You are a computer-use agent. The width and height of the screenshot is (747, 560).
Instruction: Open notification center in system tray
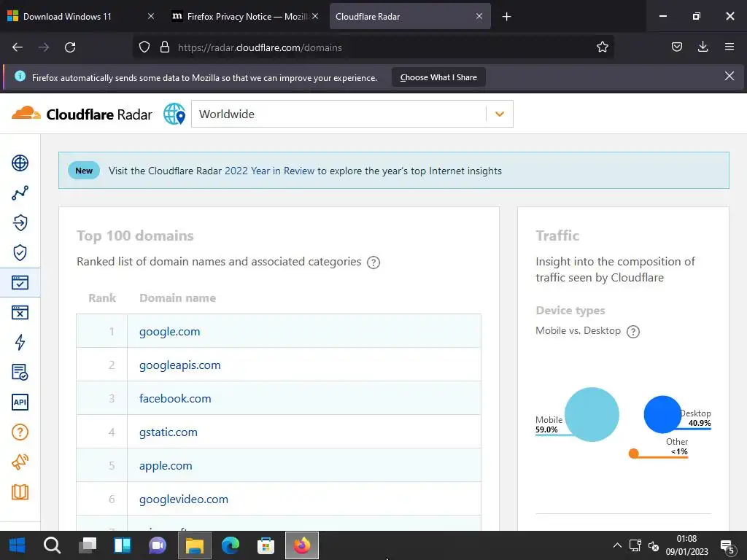point(727,547)
